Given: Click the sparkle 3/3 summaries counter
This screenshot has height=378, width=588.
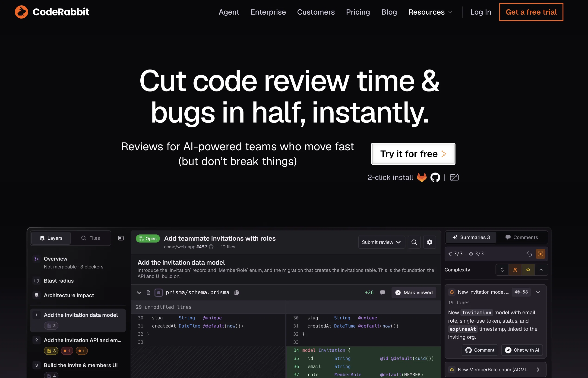Looking at the screenshot, I should click(455, 254).
